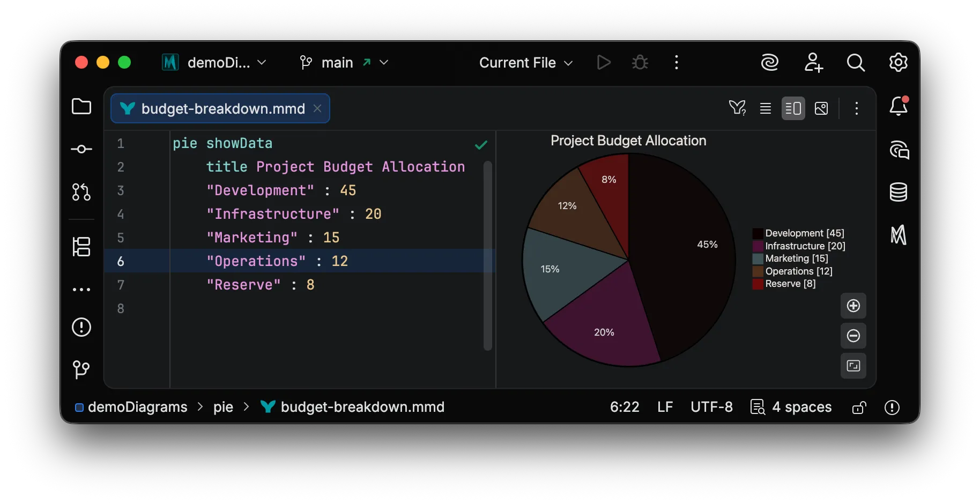The width and height of the screenshot is (980, 503).
Task: Click the zoom out diagram button
Action: pos(853,336)
